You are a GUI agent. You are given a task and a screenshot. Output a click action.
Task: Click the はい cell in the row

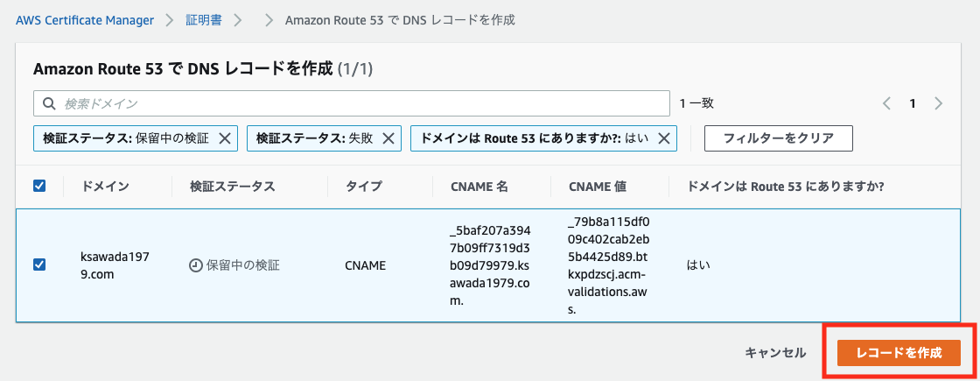[699, 265]
